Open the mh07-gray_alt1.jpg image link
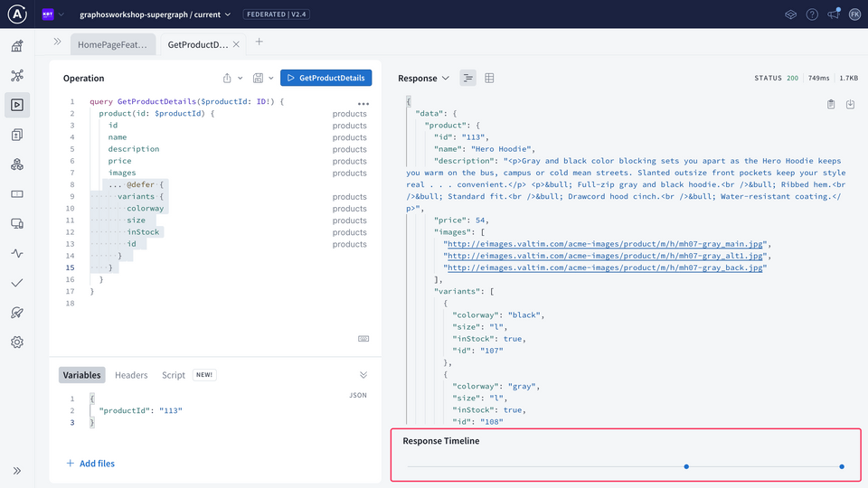This screenshot has height=488, width=868. click(x=605, y=256)
